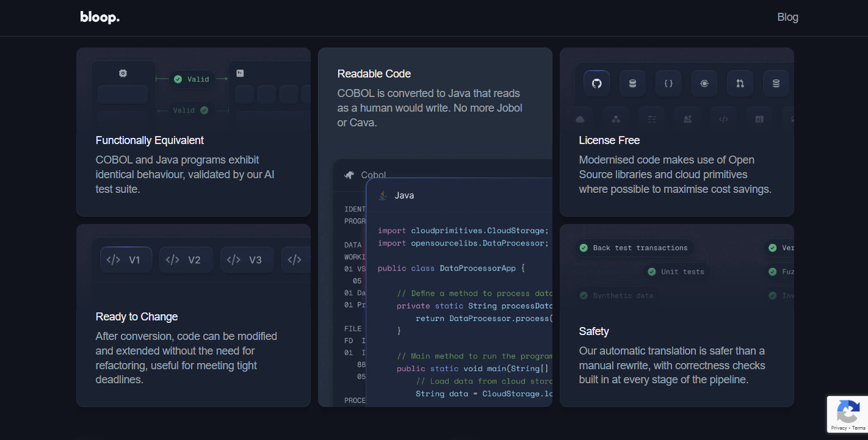Switch to the Java code panel tab
Screen dimensions: 868x440
point(396,195)
